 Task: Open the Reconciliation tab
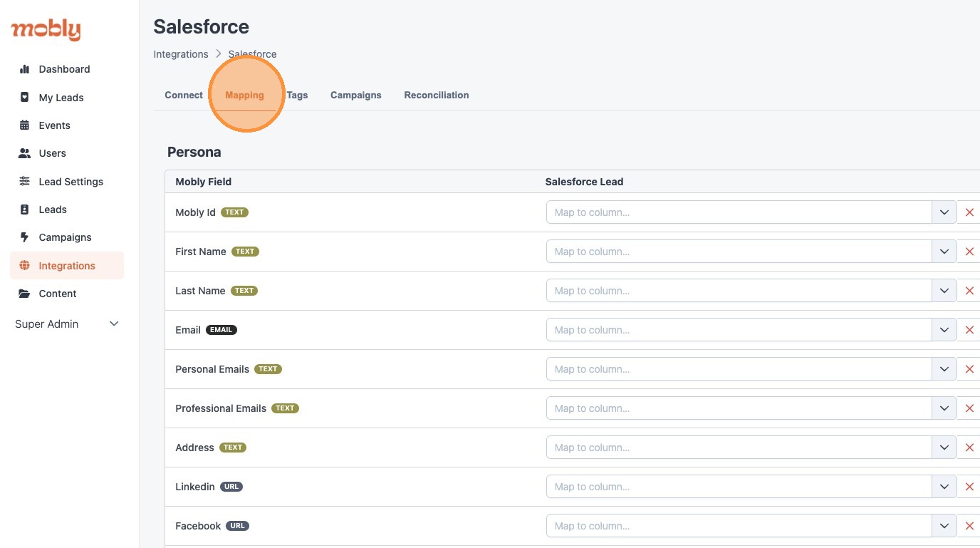[x=436, y=95]
